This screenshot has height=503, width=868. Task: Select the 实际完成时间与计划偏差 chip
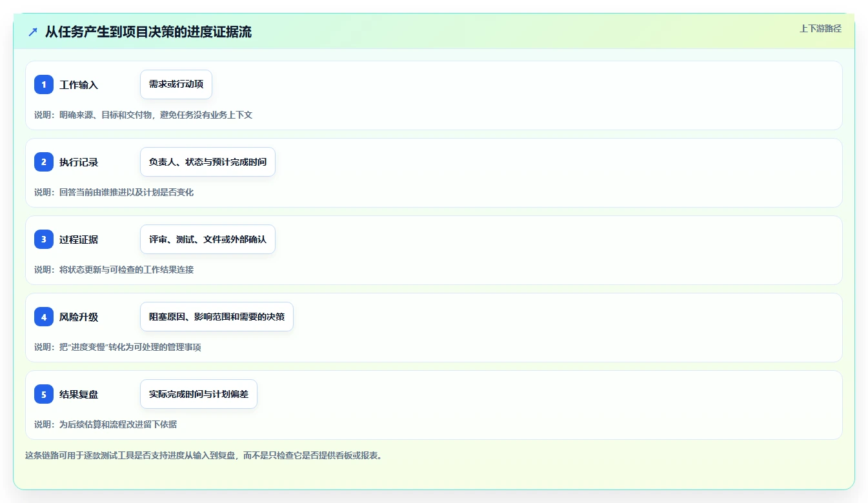pos(199,394)
